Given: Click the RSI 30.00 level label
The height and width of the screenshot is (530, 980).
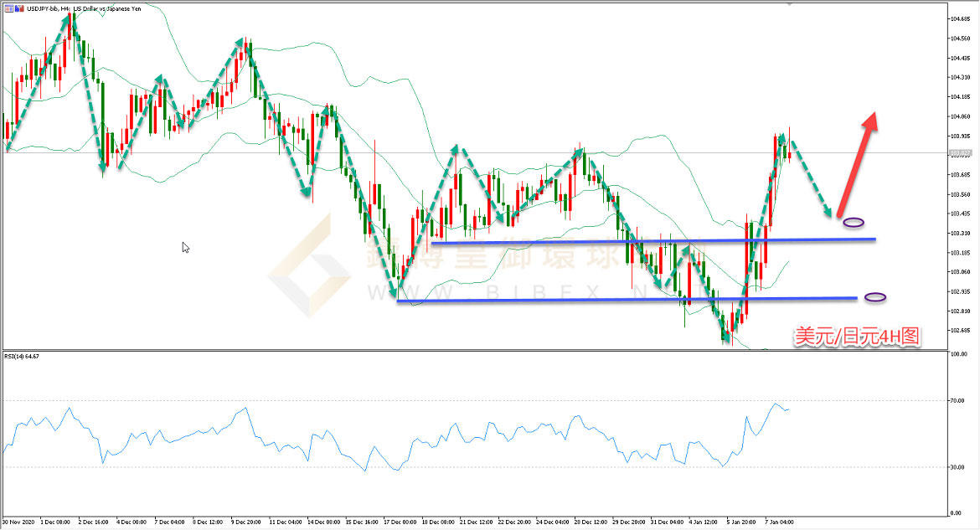Looking at the screenshot, I should (958, 467).
